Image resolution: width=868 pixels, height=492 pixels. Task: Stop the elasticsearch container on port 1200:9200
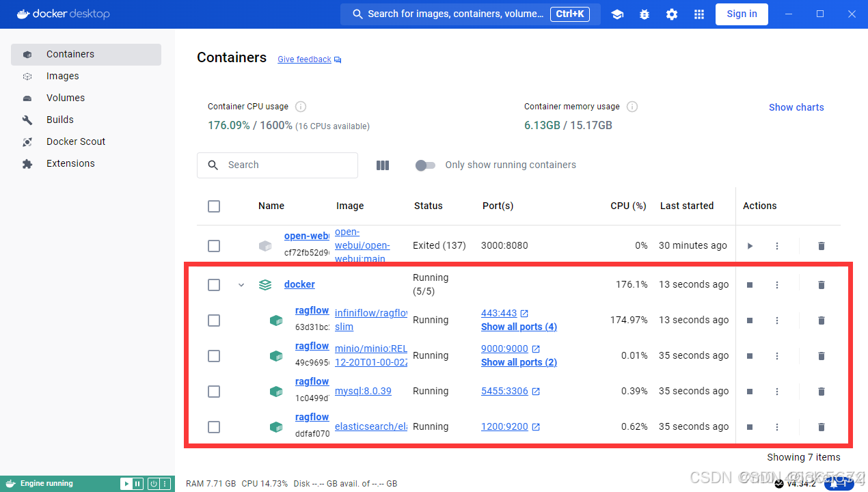(750, 427)
